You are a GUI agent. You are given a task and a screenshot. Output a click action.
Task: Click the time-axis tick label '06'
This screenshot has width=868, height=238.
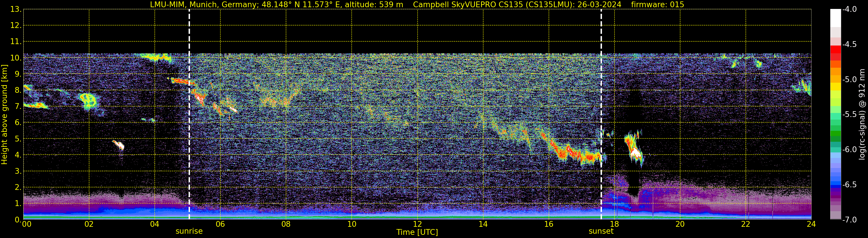click(220, 224)
